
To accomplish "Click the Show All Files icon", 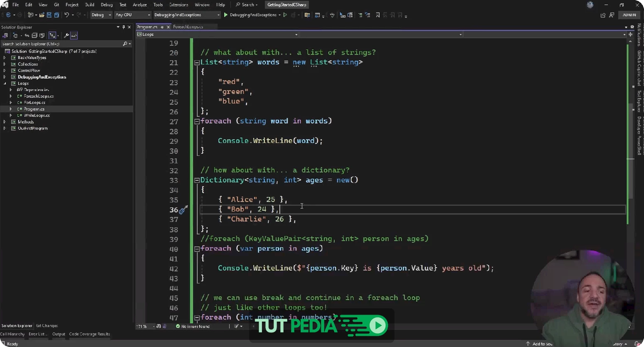I will click(x=42, y=35).
